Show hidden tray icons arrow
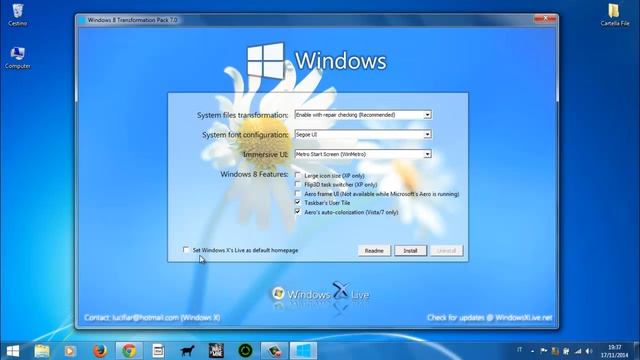This screenshot has height=360, width=640. coord(532,351)
